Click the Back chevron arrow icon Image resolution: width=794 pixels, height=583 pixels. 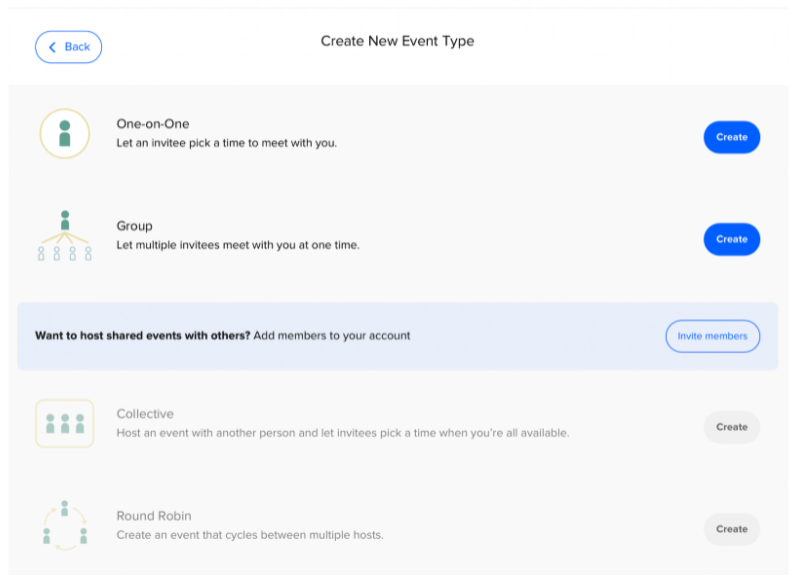(x=52, y=47)
